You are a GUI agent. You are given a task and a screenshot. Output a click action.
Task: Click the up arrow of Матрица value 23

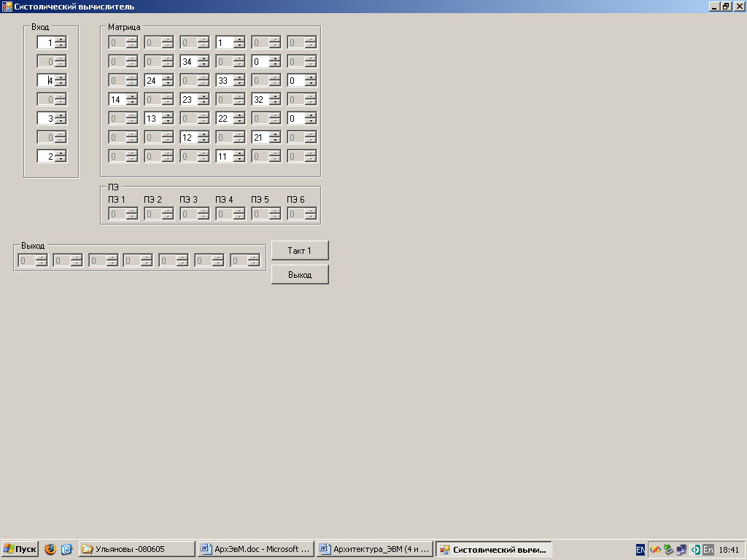click(204, 96)
